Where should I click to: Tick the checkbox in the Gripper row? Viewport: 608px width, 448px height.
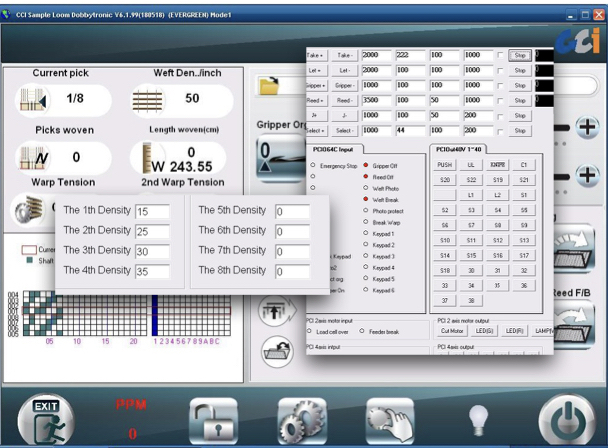coord(500,86)
